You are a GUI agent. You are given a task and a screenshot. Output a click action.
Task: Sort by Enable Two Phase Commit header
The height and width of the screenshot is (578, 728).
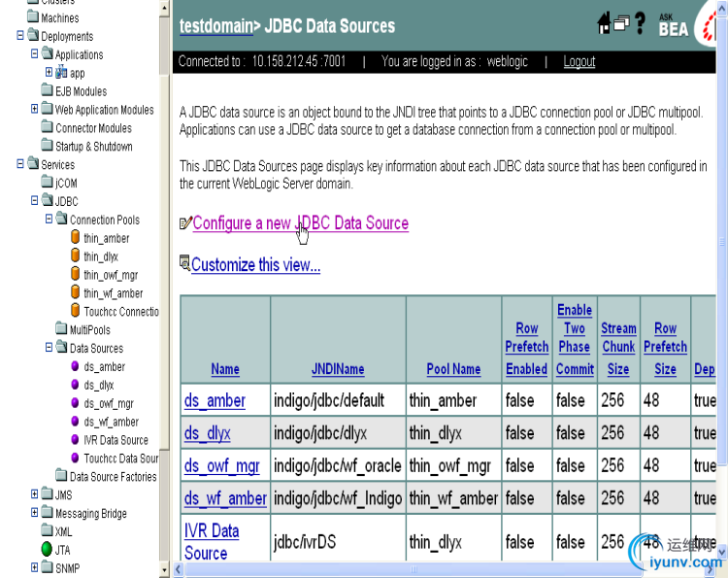coord(575,339)
